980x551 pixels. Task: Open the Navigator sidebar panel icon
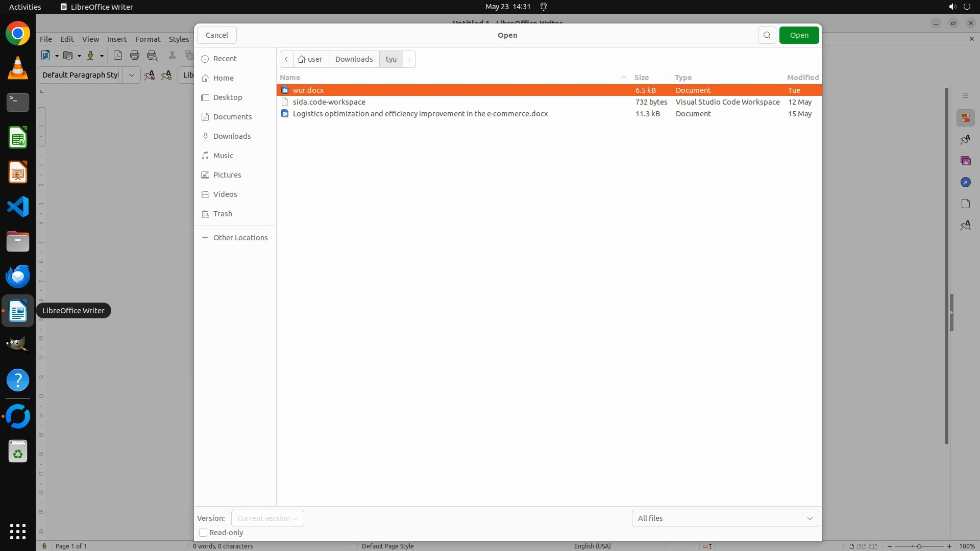click(x=965, y=183)
